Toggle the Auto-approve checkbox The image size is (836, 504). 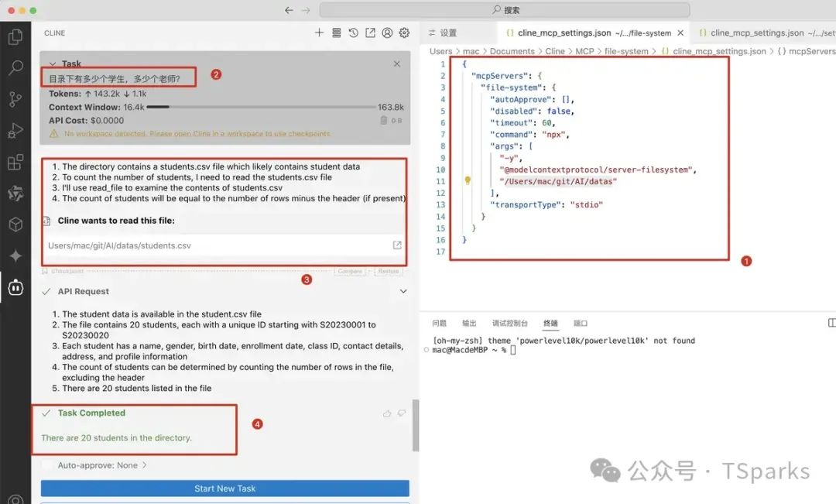(x=48, y=465)
